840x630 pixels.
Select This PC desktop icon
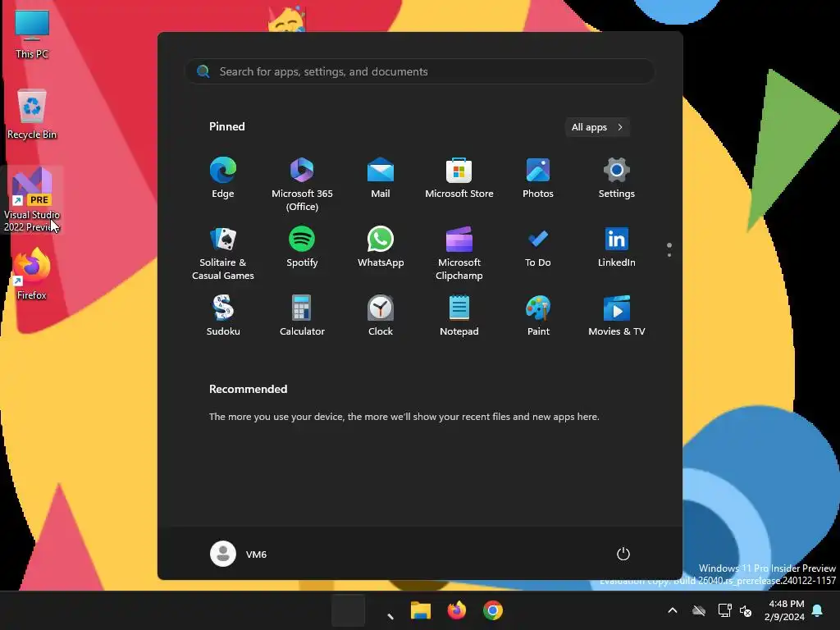coord(32,34)
